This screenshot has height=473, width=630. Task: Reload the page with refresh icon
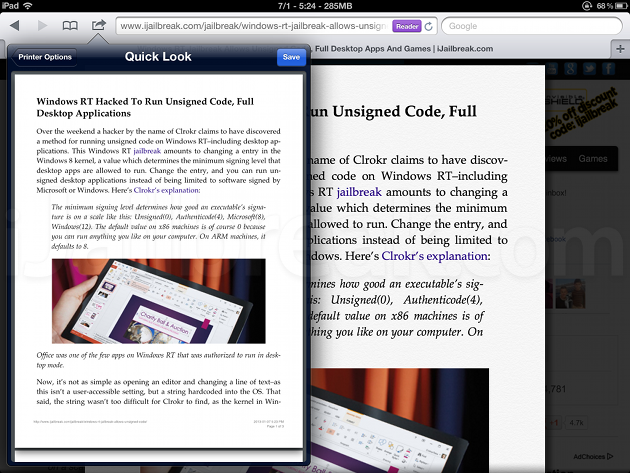[x=429, y=26]
